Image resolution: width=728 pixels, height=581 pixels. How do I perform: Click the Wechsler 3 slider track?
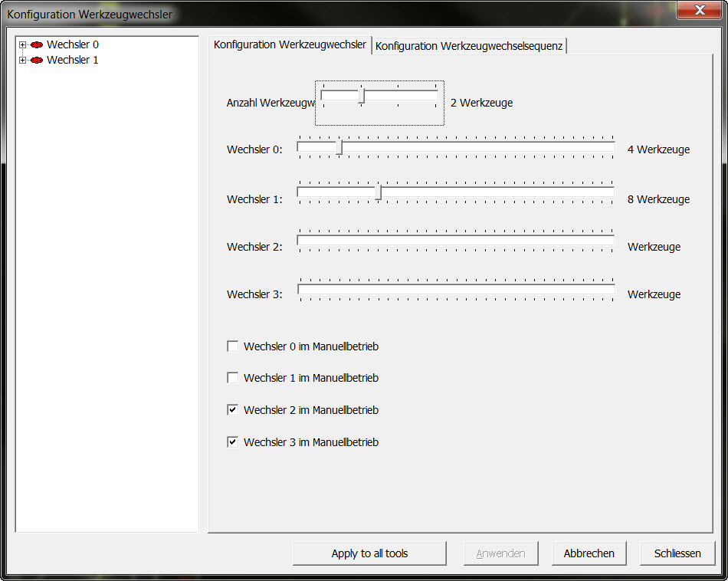point(455,289)
